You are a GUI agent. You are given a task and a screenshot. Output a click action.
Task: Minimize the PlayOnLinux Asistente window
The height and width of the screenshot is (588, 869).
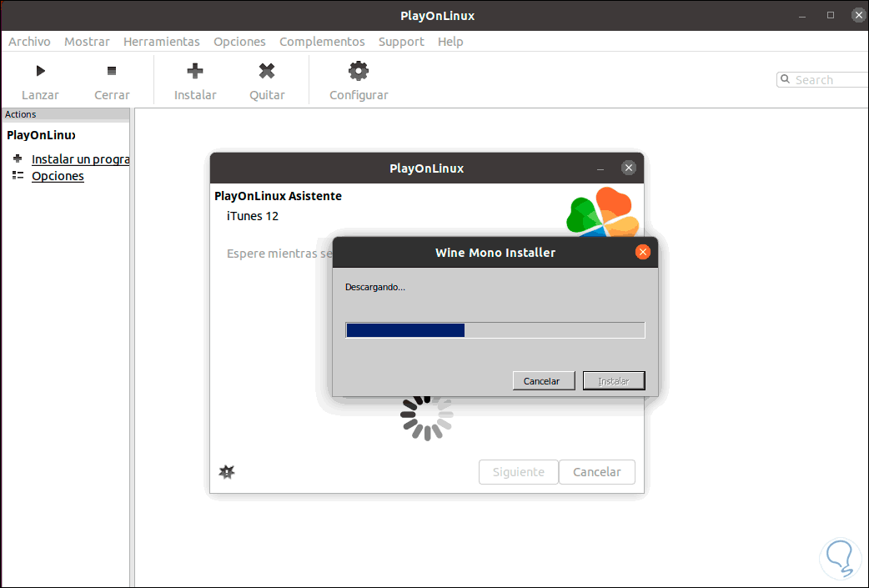coord(600,168)
